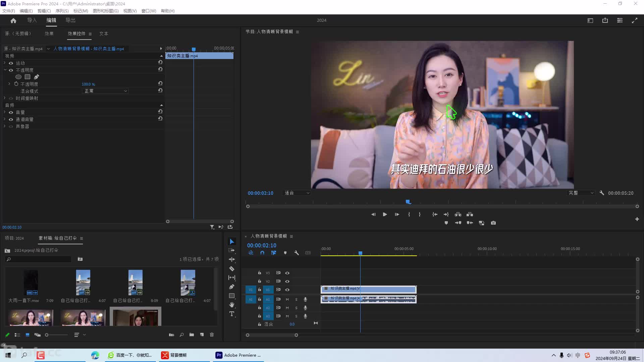This screenshot has width=644, height=362.
Task: Toggle the Motion effect fx switch
Action: click(x=11, y=63)
